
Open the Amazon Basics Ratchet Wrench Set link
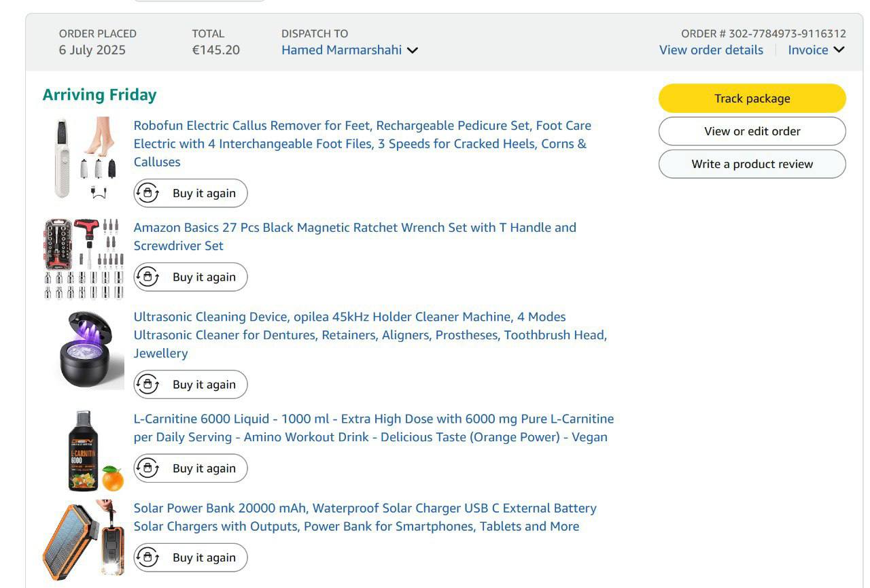coord(354,228)
